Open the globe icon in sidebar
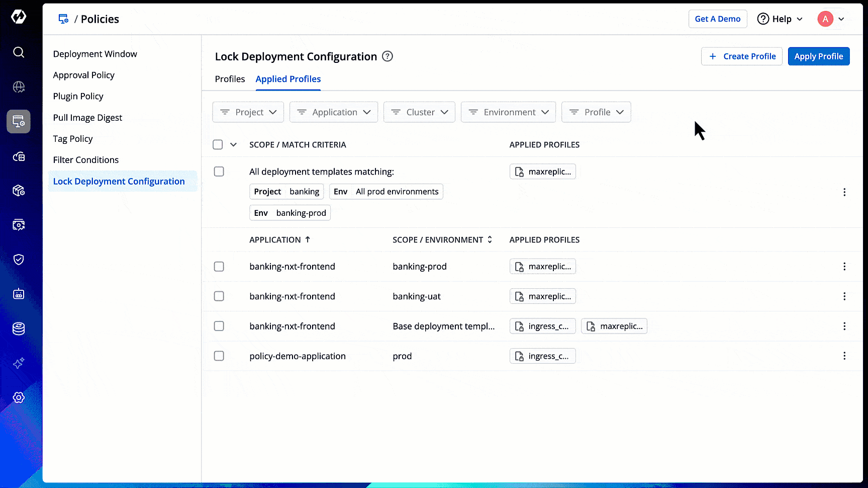868x488 pixels. [19, 87]
